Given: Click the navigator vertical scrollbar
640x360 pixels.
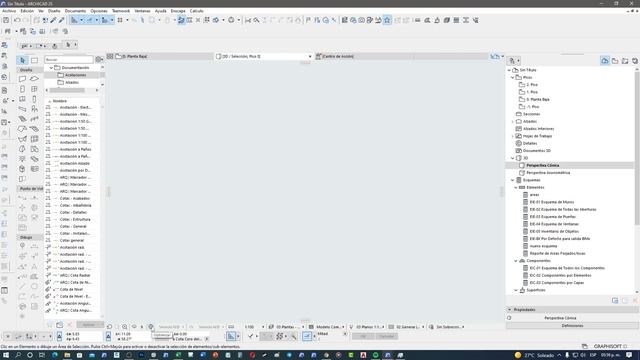Looking at the screenshot, I should click(x=637, y=149).
